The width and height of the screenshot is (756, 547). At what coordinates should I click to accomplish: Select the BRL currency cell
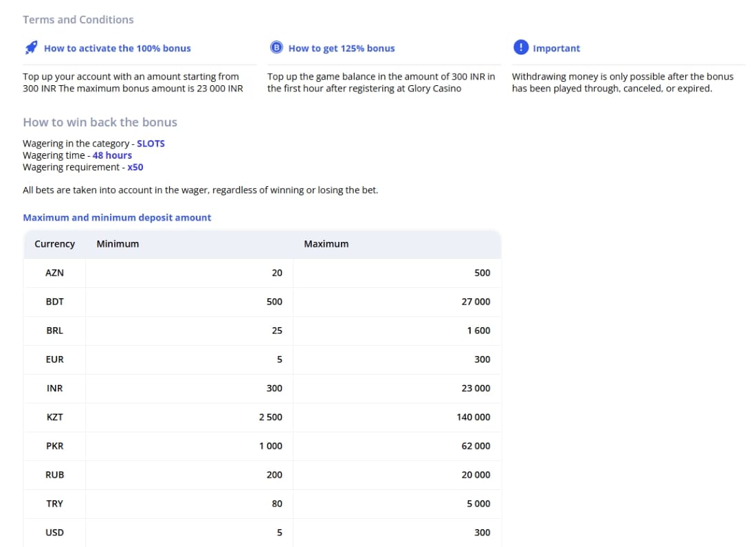point(54,331)
